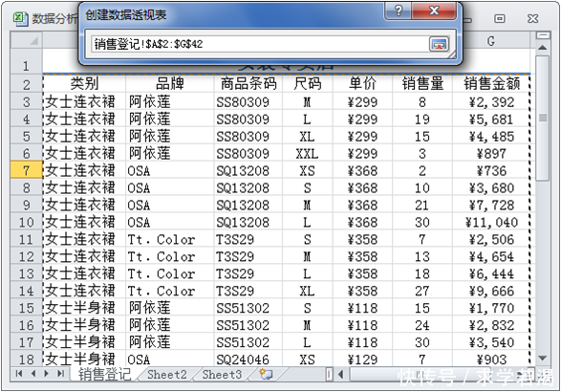Select row 2 header
Screen dimensions: 561x392
[x=27, y=84]
